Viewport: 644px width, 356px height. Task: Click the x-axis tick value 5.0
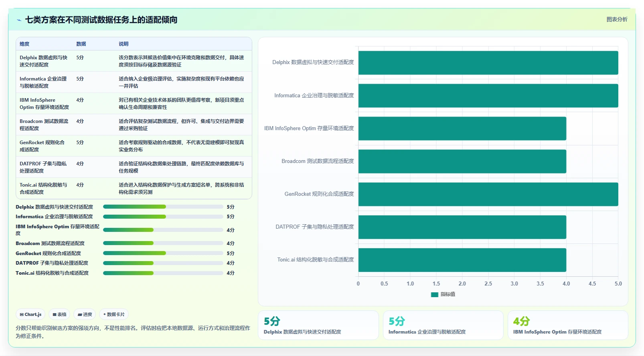tap(618, 284)
